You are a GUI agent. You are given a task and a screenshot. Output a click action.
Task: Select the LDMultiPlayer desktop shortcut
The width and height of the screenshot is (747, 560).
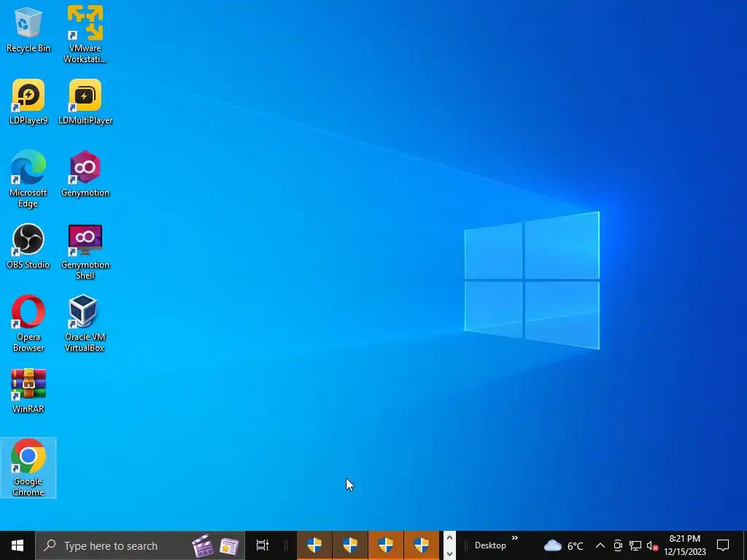click(x=85, y=102)
